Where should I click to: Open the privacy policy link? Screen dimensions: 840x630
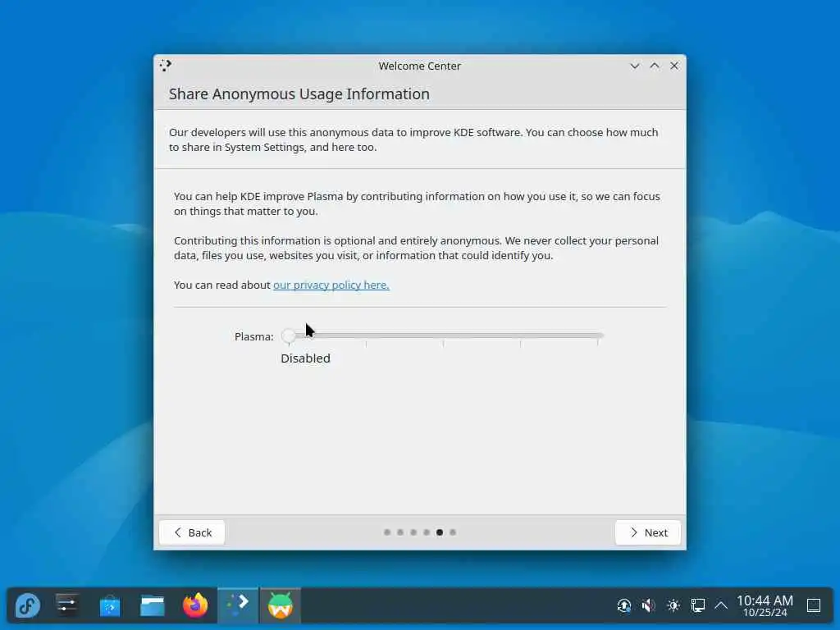pos(331,285)
